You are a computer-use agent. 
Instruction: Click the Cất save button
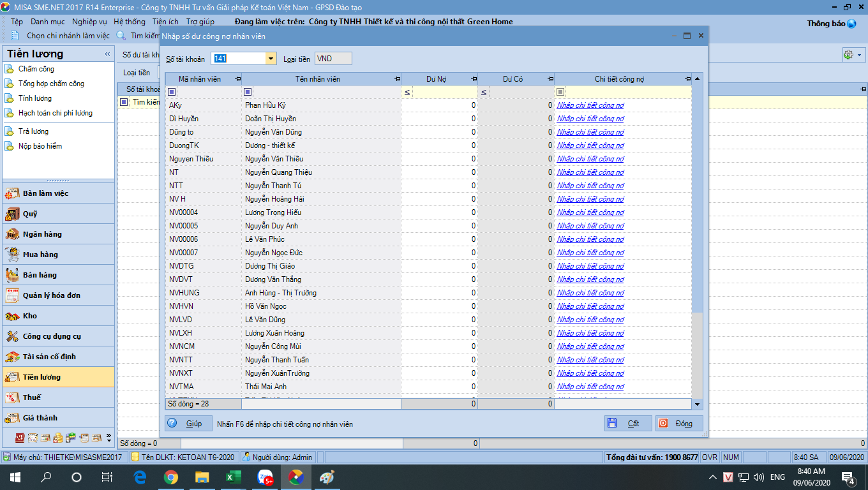coord(628,424)
